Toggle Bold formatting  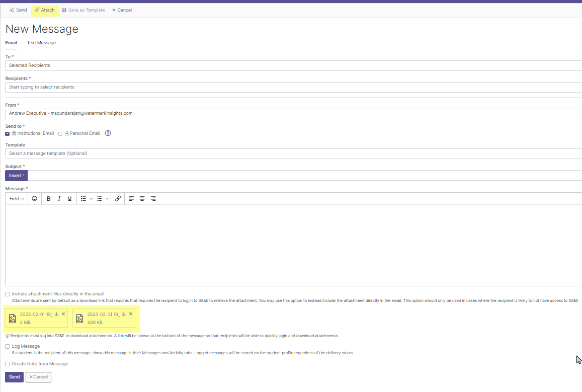(48, 199)
